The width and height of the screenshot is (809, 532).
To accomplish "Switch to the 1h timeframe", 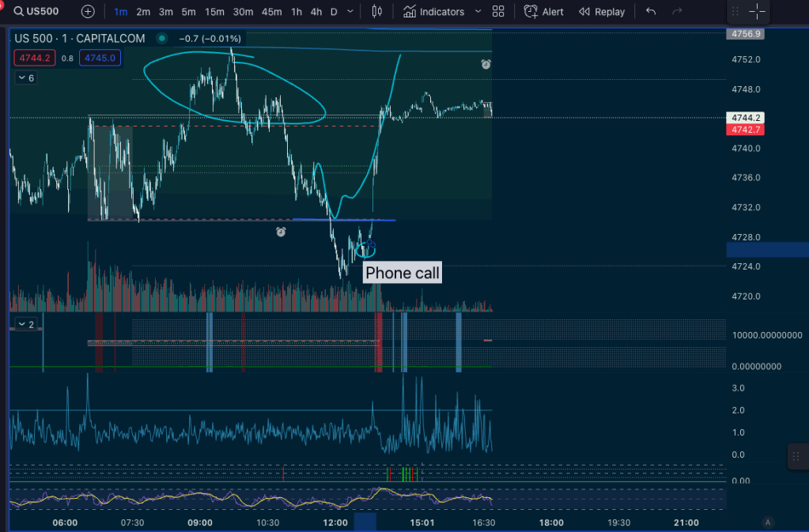I will 296,12.
